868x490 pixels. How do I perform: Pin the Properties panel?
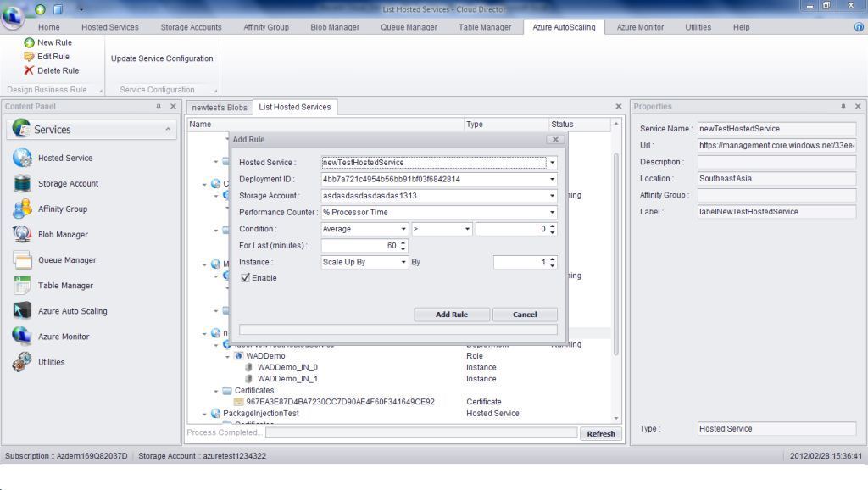[843, 106]
